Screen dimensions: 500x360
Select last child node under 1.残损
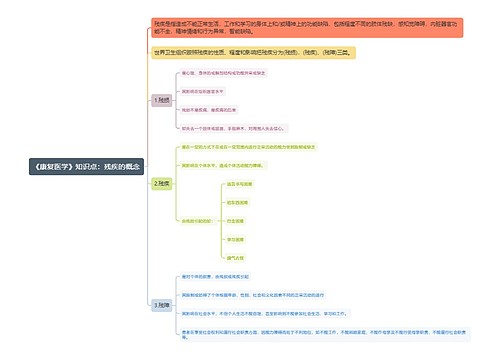(234, 128)
